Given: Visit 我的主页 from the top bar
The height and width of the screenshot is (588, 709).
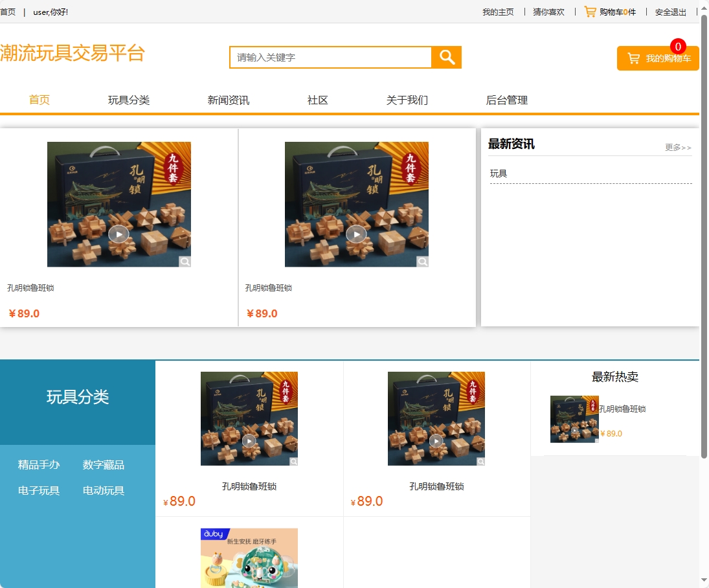Looking at the screenshot, I should pyautogui.click(x=498, y=11).
